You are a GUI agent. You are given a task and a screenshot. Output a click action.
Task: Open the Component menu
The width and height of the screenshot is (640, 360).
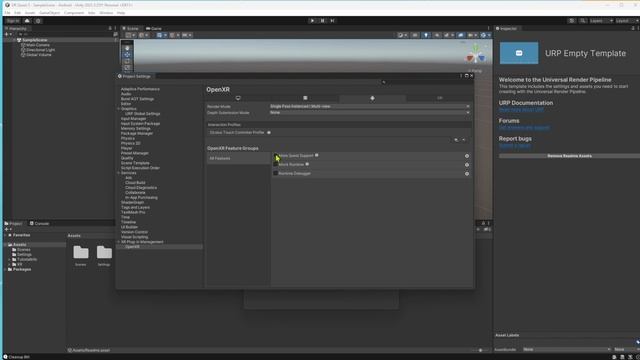[x=74, y=13]
